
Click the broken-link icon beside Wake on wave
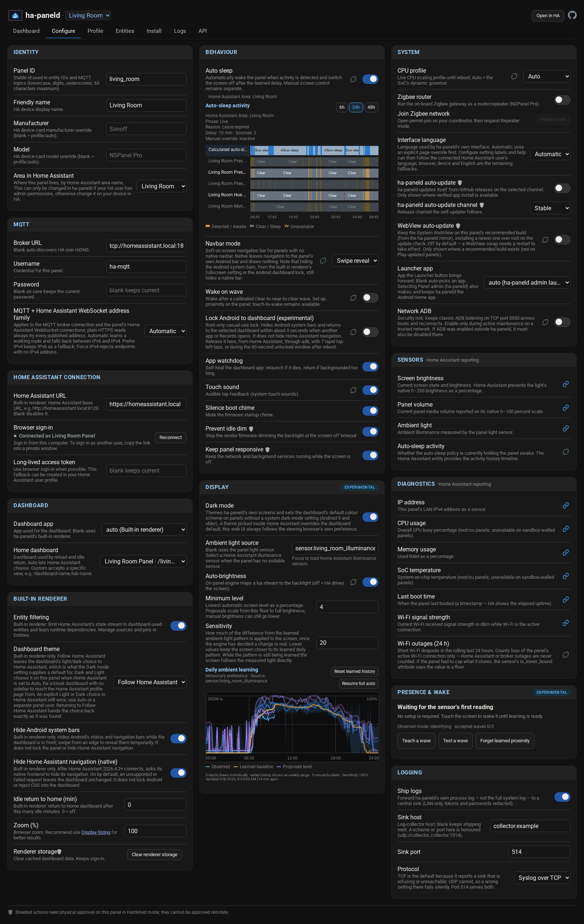click(353, 298)
